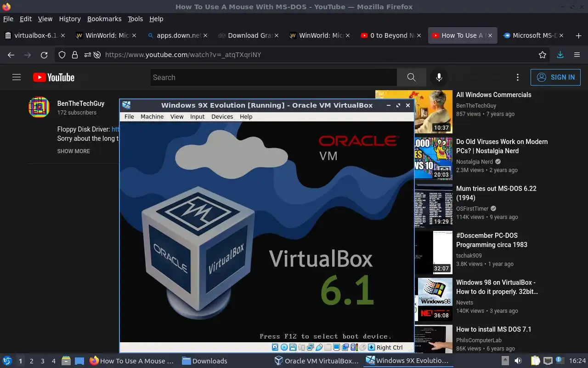
Task: Open VirtualBox Devices menu
Action: pyautogui.click(x=222, y=116)
